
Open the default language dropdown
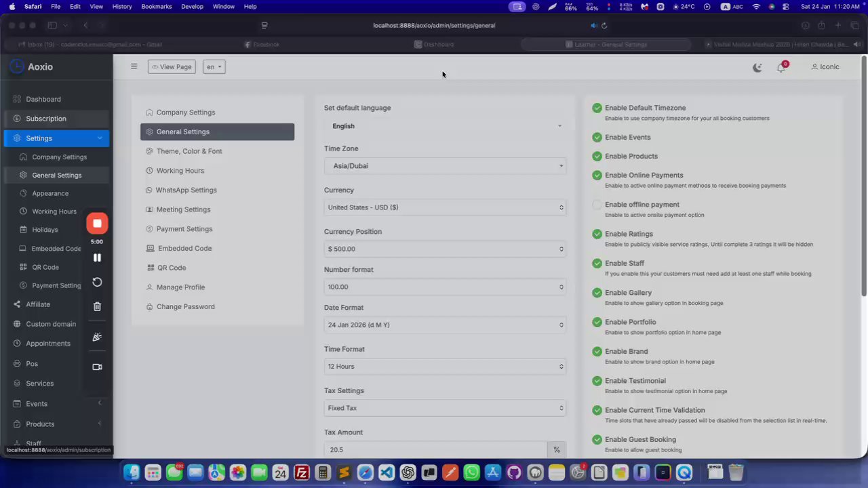tap(446, 126)
